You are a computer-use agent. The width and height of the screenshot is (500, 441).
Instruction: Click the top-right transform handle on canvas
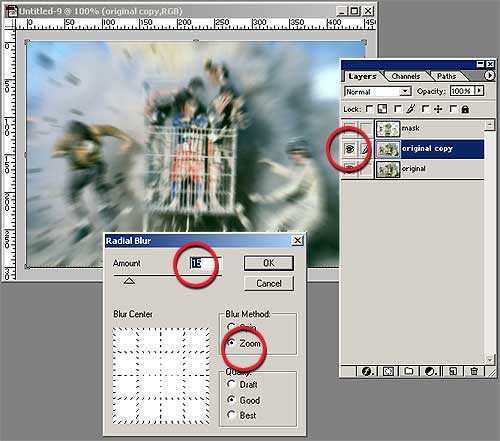pyautogui.click(x=364, y=42)
